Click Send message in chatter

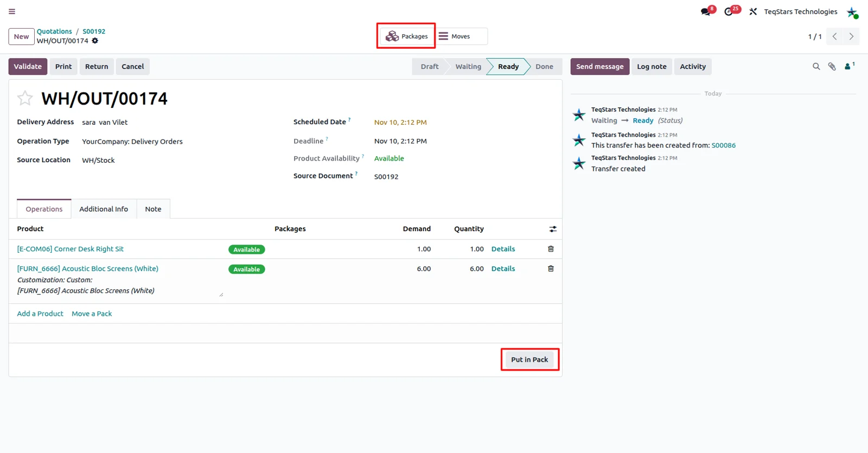tap(600, 66)
